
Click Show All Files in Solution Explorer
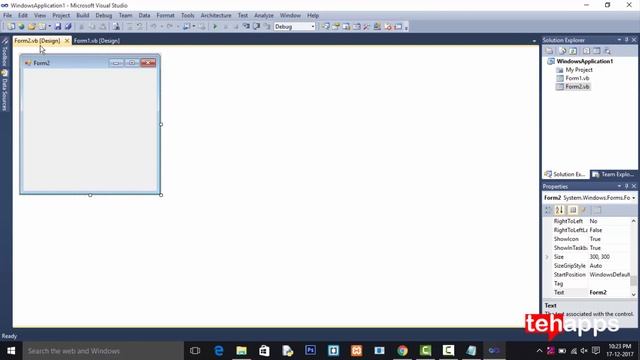coord(563,51)
